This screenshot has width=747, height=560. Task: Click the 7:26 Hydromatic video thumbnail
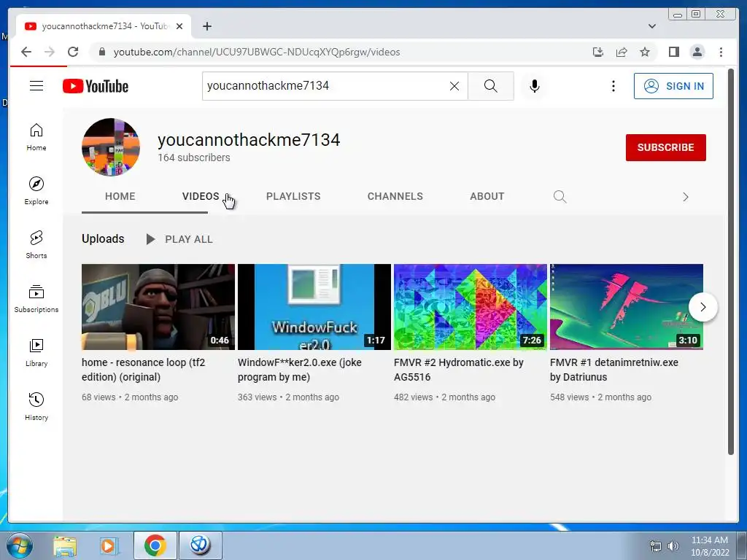[471, 307]
